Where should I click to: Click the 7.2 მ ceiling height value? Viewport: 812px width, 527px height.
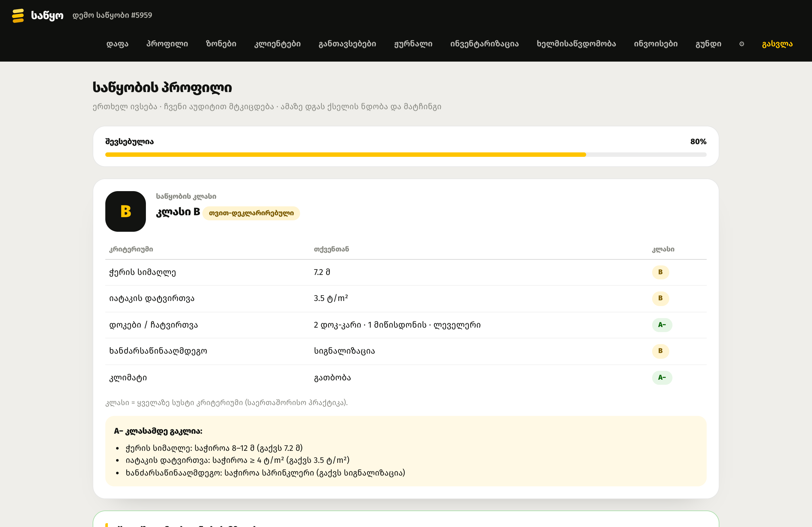[x=322, y=272]
